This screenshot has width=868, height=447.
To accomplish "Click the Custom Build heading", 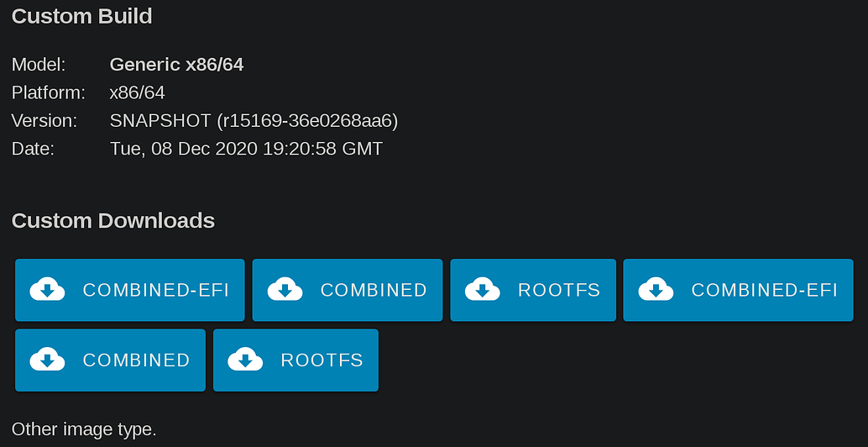I will click(81, 16).
